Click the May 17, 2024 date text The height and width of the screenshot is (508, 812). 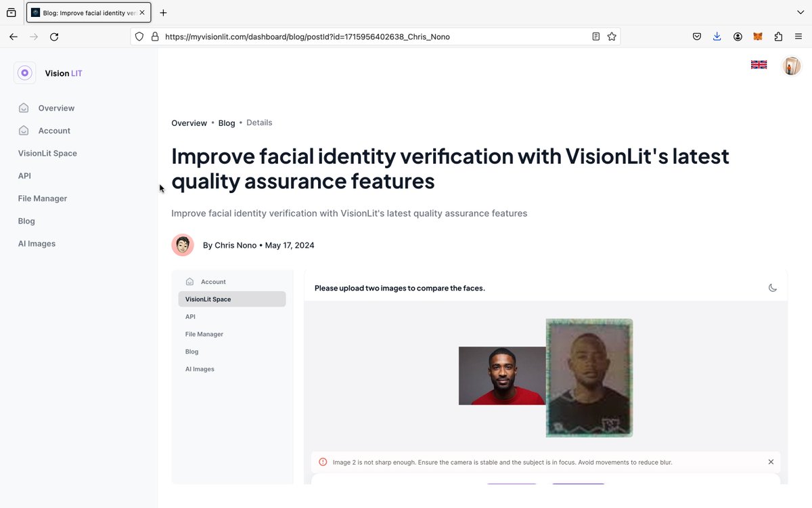pyautogui.click(x=290, y=245)
